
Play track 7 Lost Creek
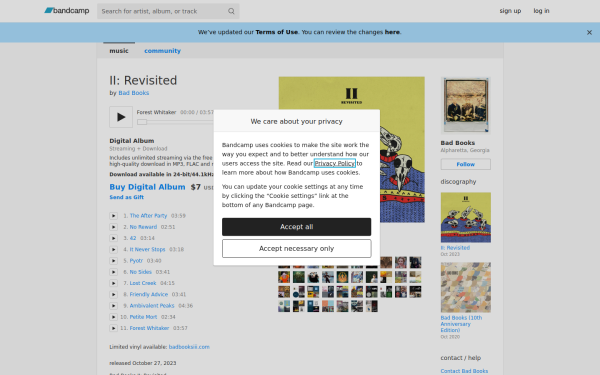113,283
